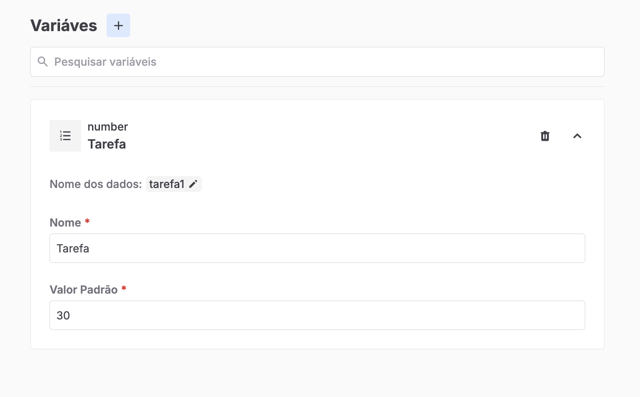Click the divider line under search bar
Image resolution: width=640 pixels, height=397 pixels.
tap(317, 86)
